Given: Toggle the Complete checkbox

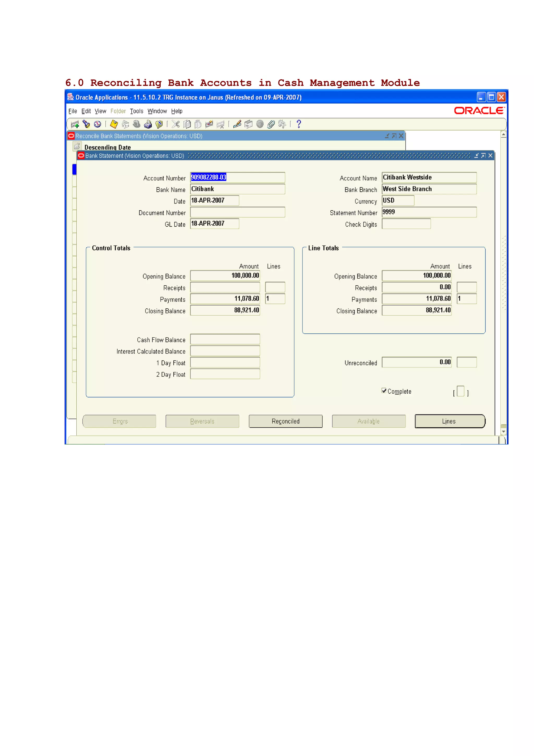Looking at the screenshot, I should tap(384, 391).
